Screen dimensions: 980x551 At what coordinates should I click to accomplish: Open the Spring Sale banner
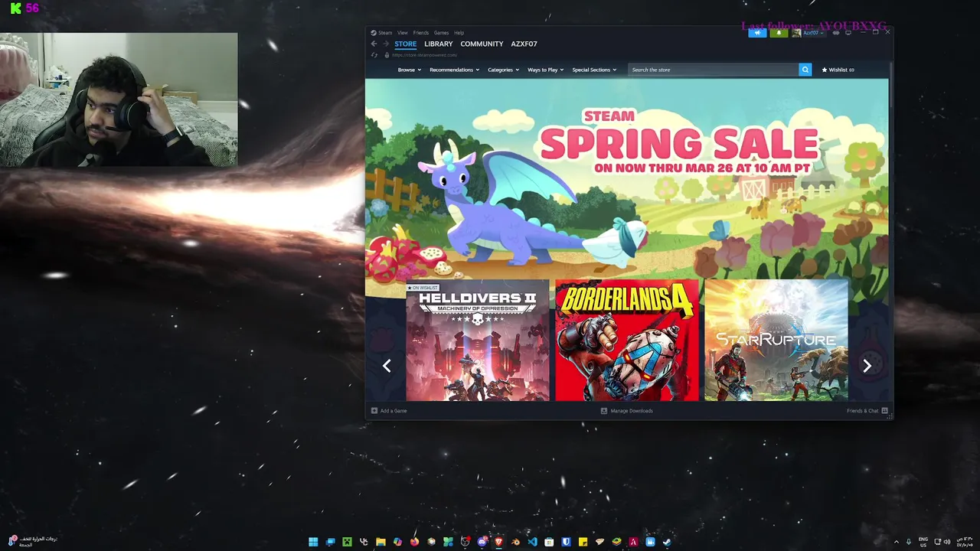(626, 178)
